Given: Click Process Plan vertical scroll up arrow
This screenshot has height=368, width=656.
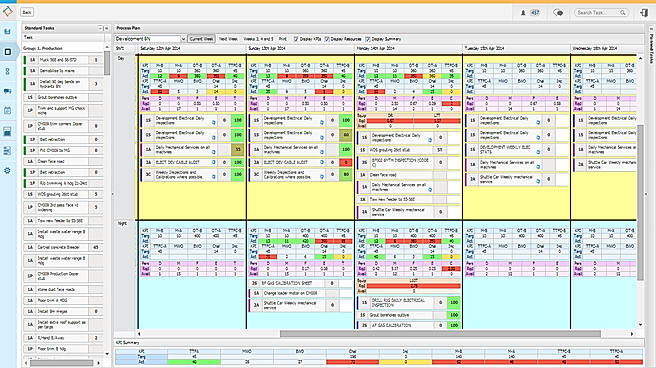Looking at the screenshot, I should tap(640, 58).
